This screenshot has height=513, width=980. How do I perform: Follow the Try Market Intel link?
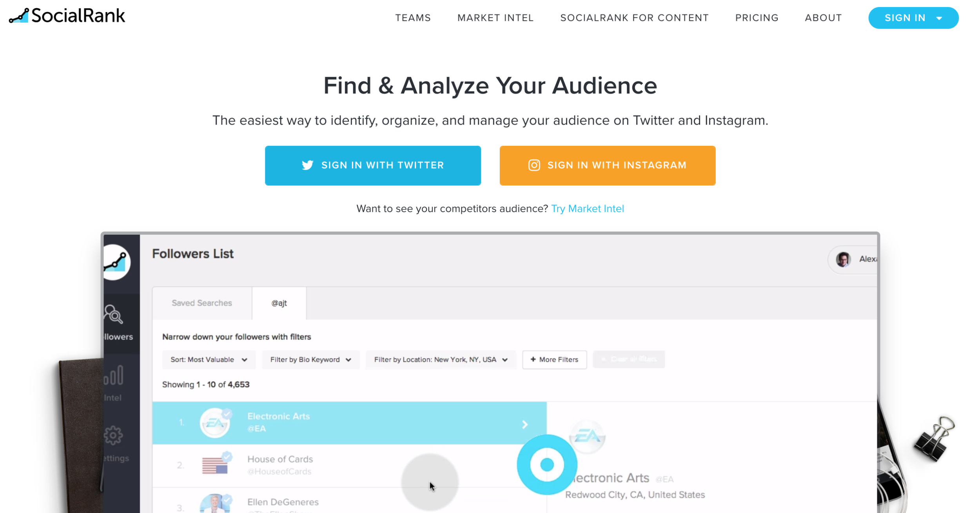click(x=587, y=208)
